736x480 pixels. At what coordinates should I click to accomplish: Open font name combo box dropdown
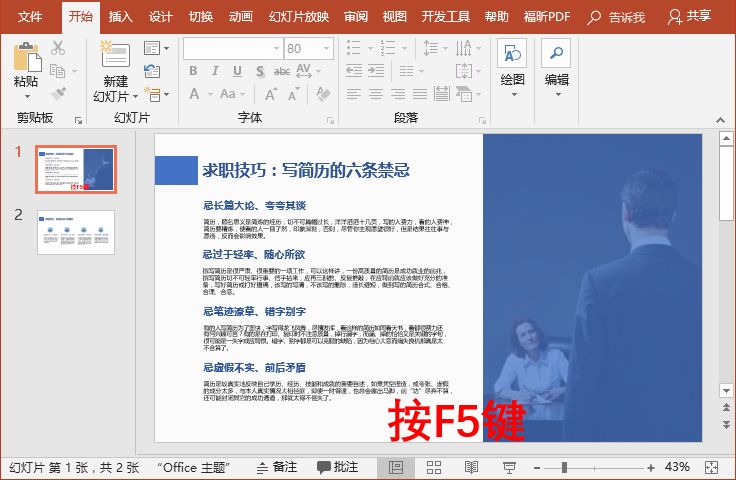point(277,48)
